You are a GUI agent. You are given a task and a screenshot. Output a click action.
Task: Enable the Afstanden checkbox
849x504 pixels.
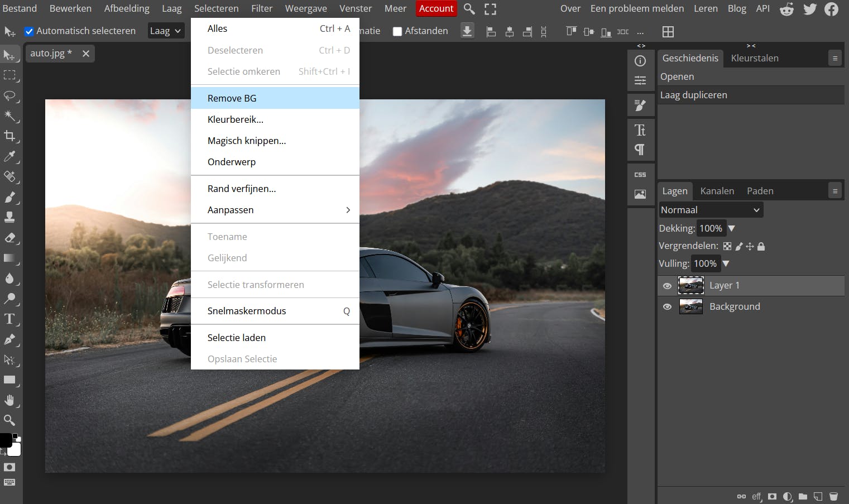[397, 31]
